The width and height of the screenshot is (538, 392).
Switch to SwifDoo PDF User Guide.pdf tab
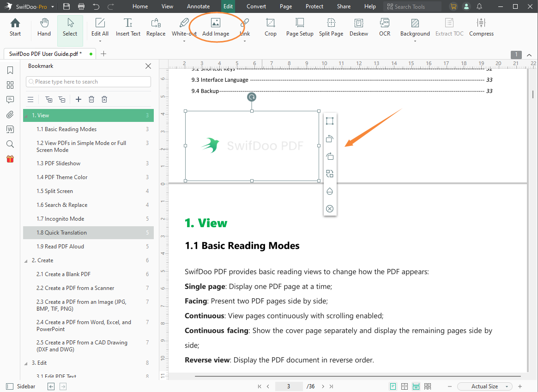click(50, 54)
